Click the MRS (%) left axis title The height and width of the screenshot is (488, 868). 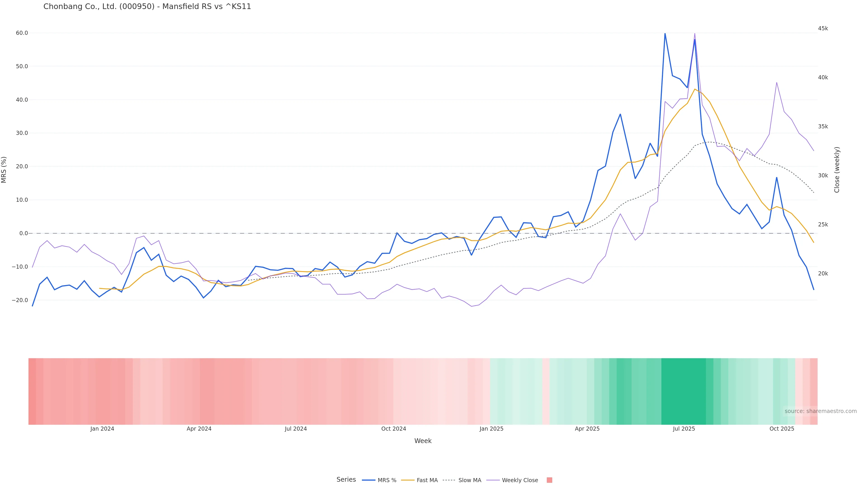[4, 170]
